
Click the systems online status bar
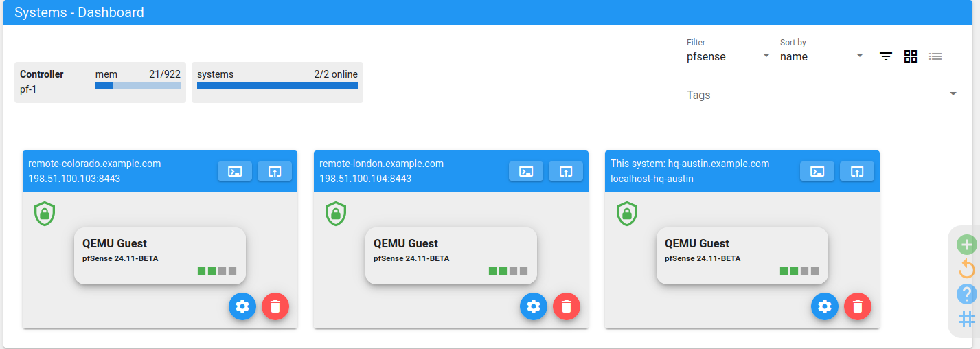click(277, 86)
